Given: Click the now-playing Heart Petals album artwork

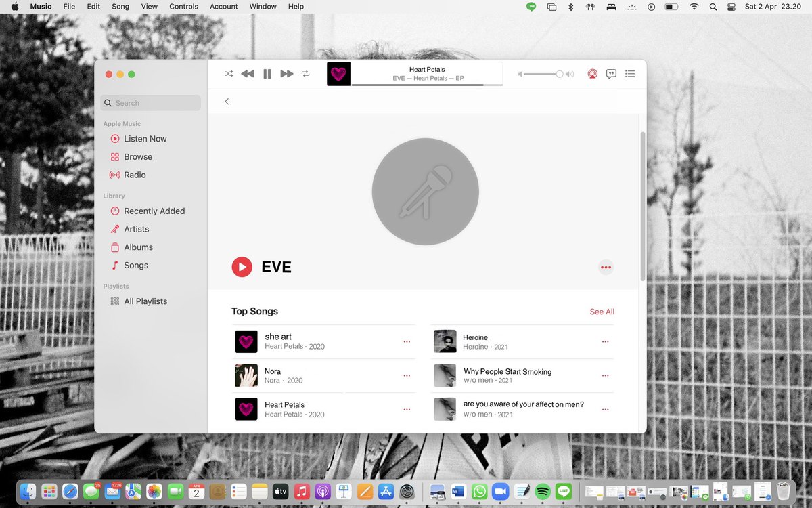Looking at the screenshot, I should click(338, 74).
